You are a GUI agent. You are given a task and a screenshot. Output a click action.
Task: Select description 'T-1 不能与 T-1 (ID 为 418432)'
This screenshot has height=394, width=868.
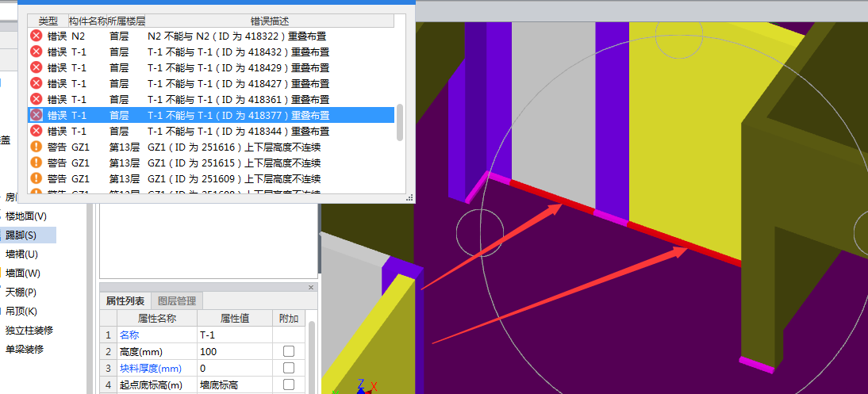[x=238, y=52]
